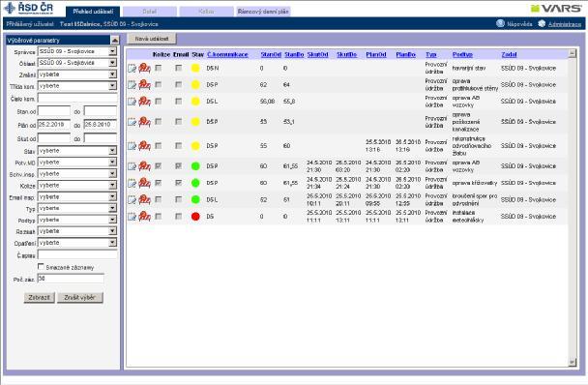
Task: Click table scrollbar down arrow
Action: pos(572,362)
